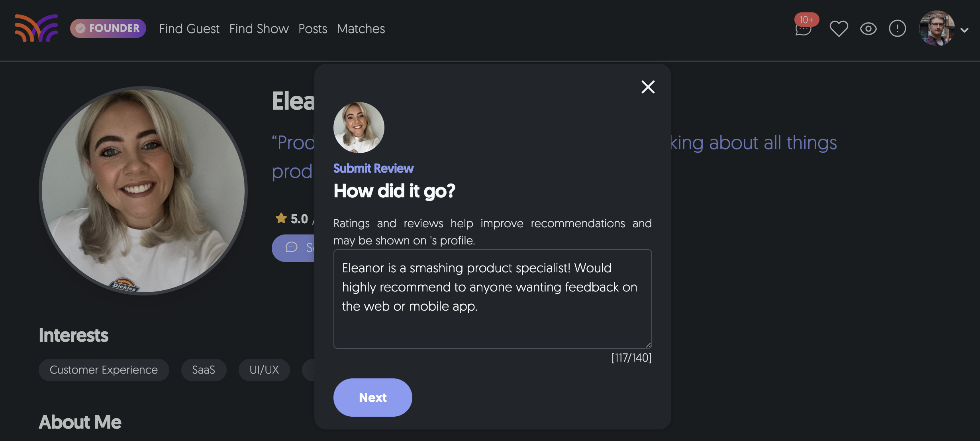This screenshot has height=441, width=980.
Task: Open the messages chat icon
Action: 803,29
